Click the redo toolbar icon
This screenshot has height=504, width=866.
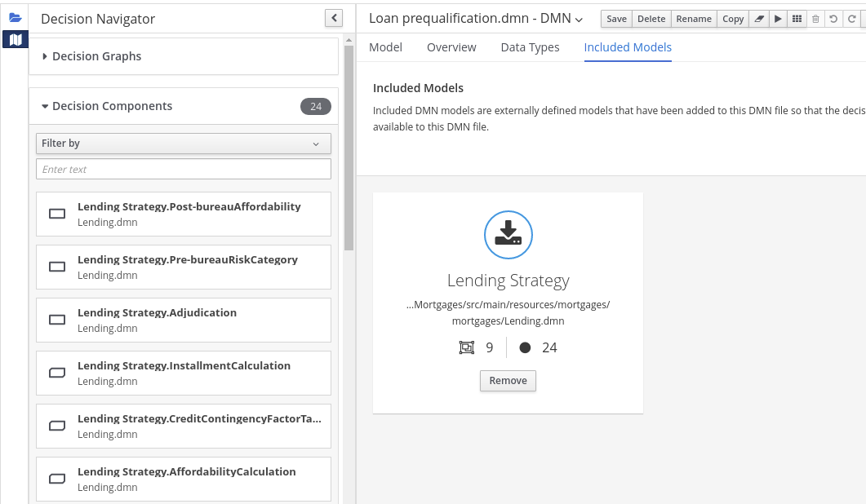coord(851,19)
